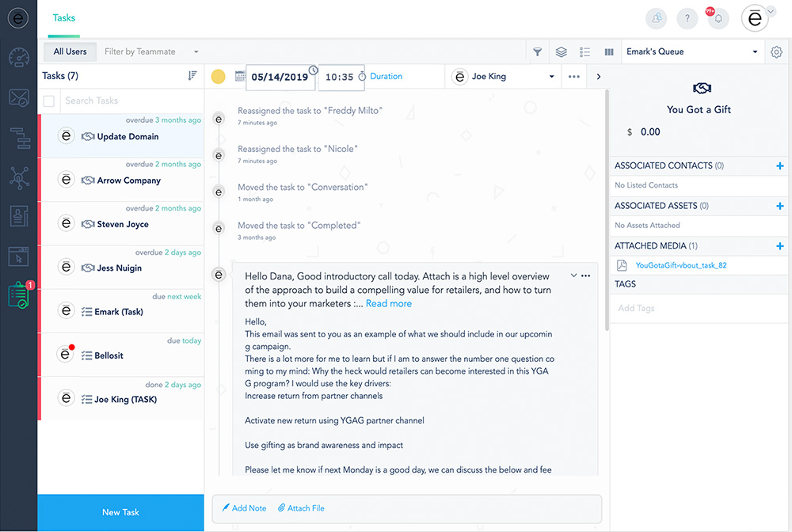Toggle the All Users filter

70,51
